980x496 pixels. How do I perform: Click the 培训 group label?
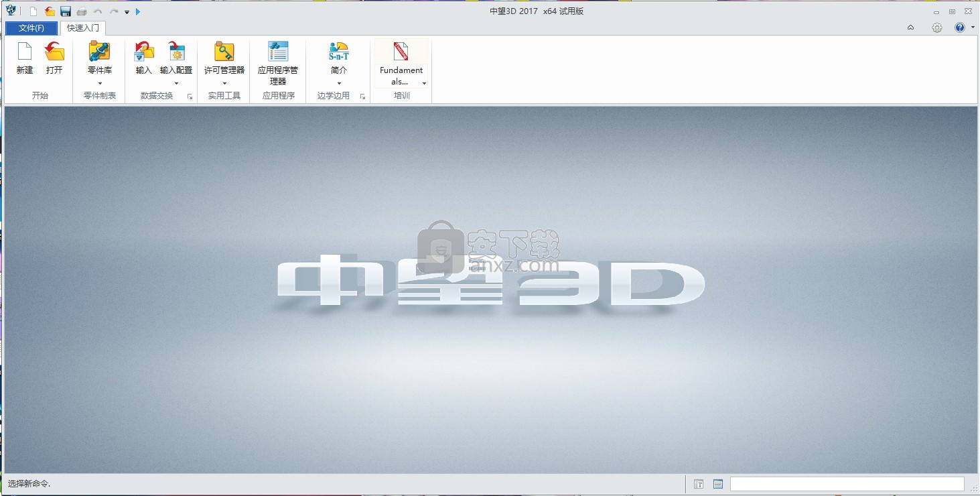tap(402, 96)
